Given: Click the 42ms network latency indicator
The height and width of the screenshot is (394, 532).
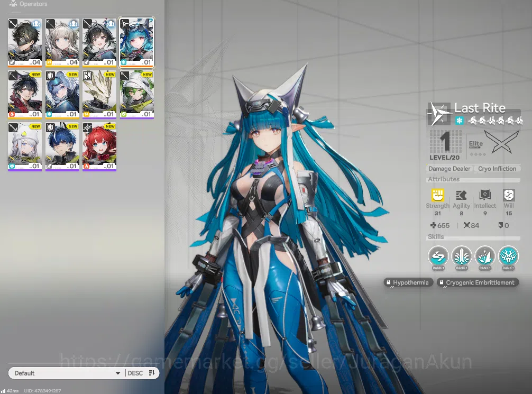Looking at the screenshot, I should pos(10,391).
